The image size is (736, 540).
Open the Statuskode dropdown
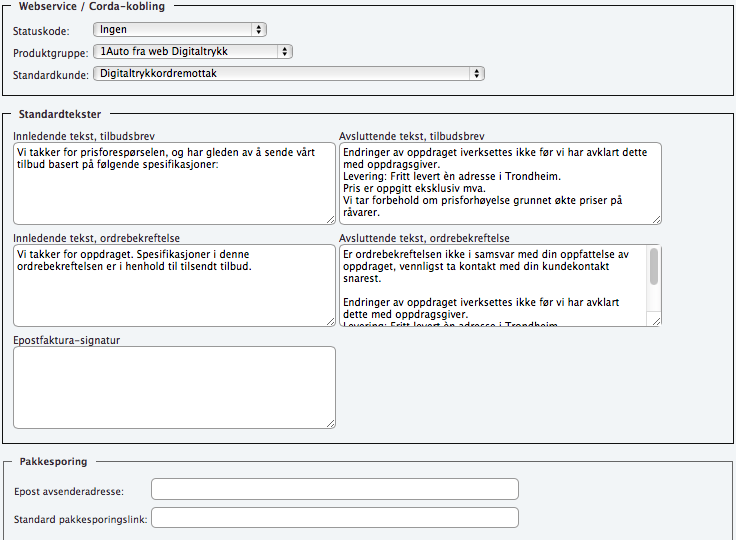coord(182,30)
